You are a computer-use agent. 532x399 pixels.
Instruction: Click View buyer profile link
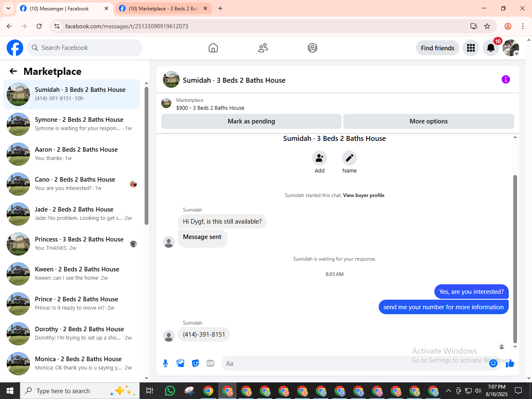364,195
